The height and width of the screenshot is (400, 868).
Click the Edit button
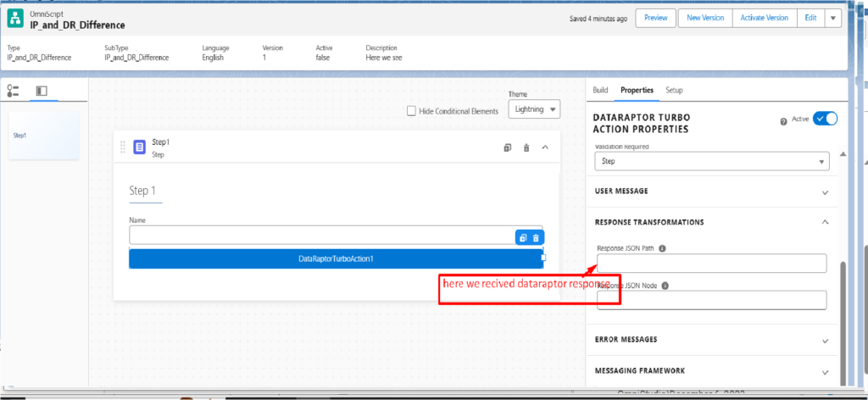pyautogui.click(x=810, y=18)
